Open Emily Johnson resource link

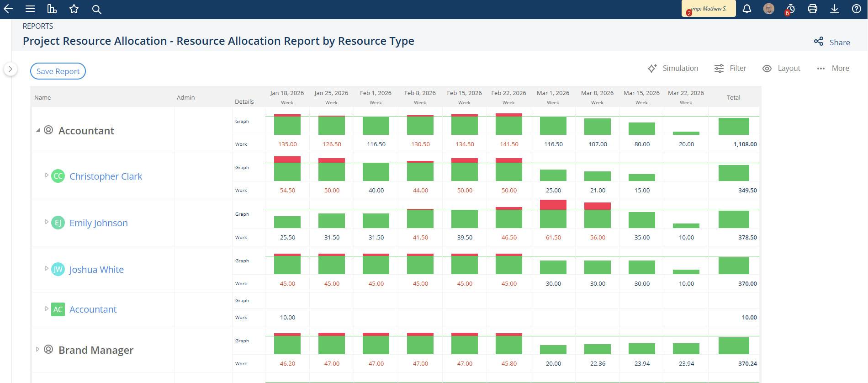pos(99,223)
